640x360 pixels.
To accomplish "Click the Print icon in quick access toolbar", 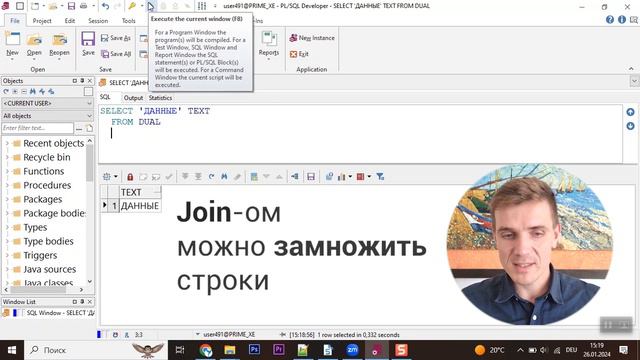I will pyautogui.click(x=83, y=6).
